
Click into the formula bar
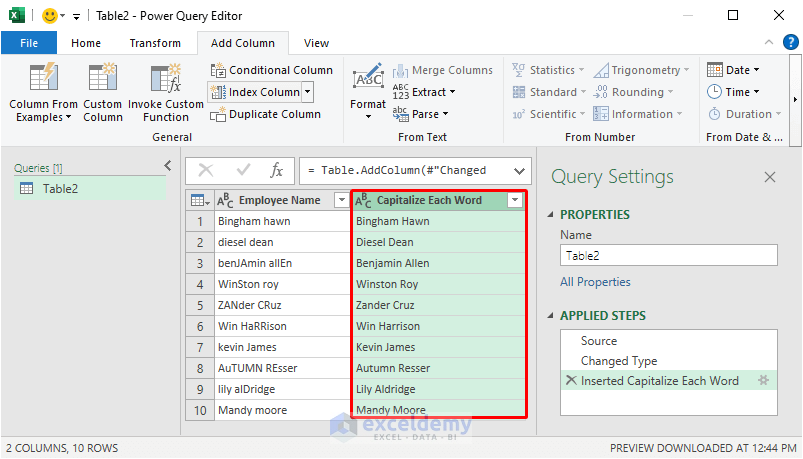[405, 171]
